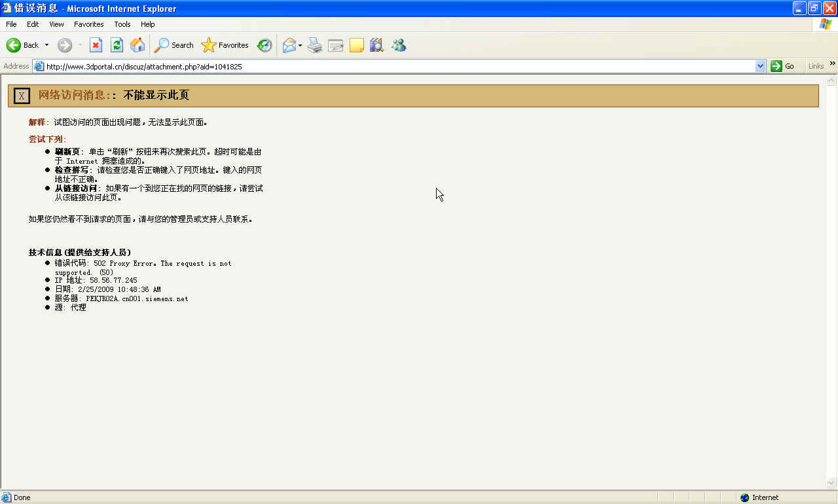Open the Search pane
Screen dimensions: 838x504
pos(174,45)
